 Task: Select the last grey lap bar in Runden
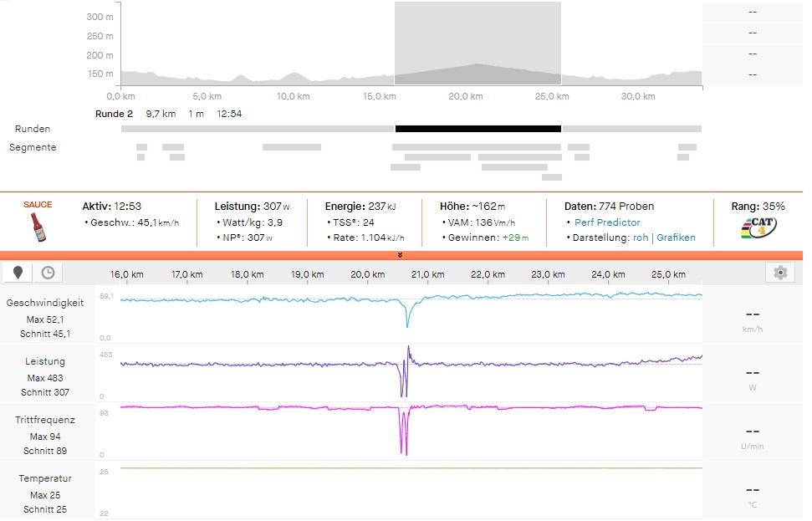(631, 129)
